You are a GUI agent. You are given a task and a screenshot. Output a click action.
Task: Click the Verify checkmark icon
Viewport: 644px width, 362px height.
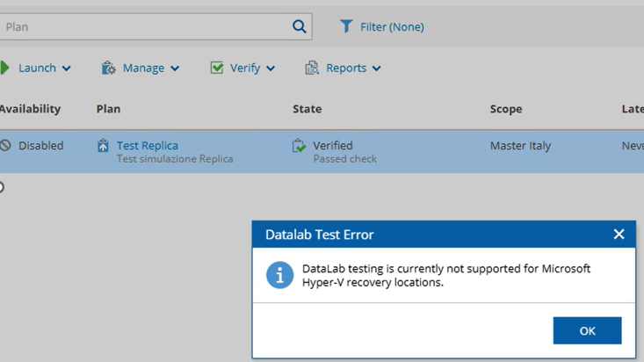(217, 68)
